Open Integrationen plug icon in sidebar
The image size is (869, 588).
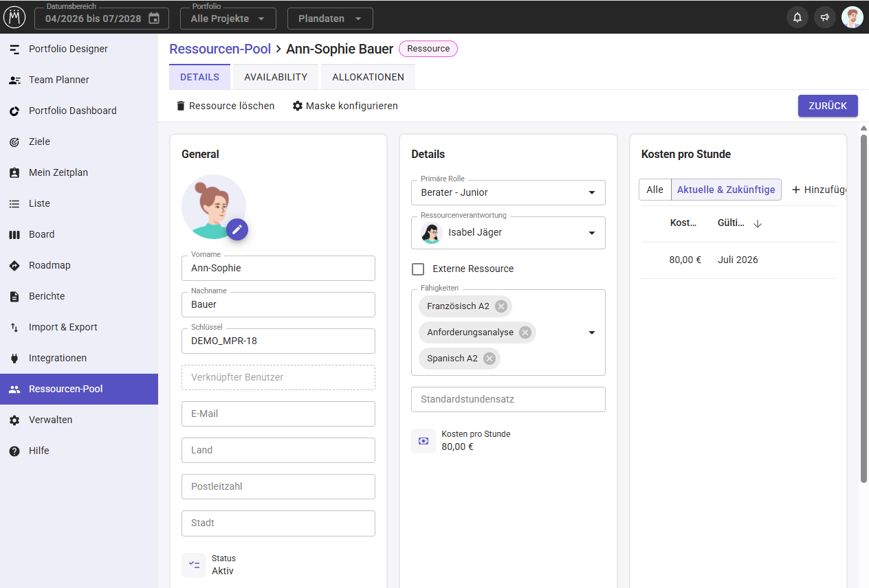14,358
